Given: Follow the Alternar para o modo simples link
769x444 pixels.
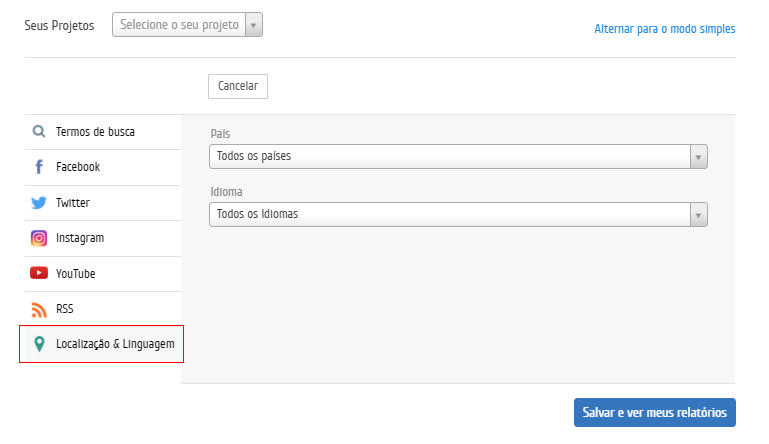Looking at the screenshot, I should coord(665,29).
